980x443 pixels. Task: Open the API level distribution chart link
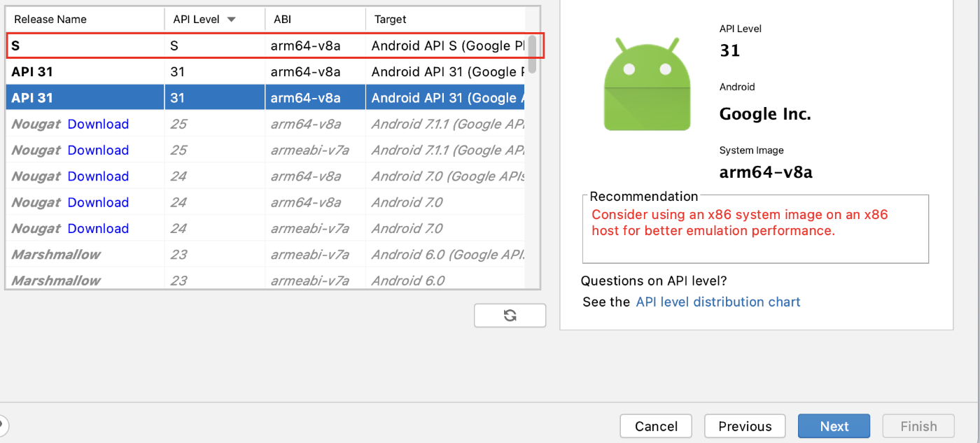718,302
